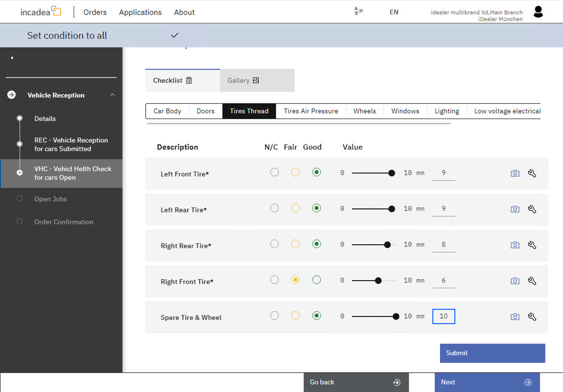563x392 pixels.
Task: Click the Spare Tire value input field
Action: coord(444,316)
